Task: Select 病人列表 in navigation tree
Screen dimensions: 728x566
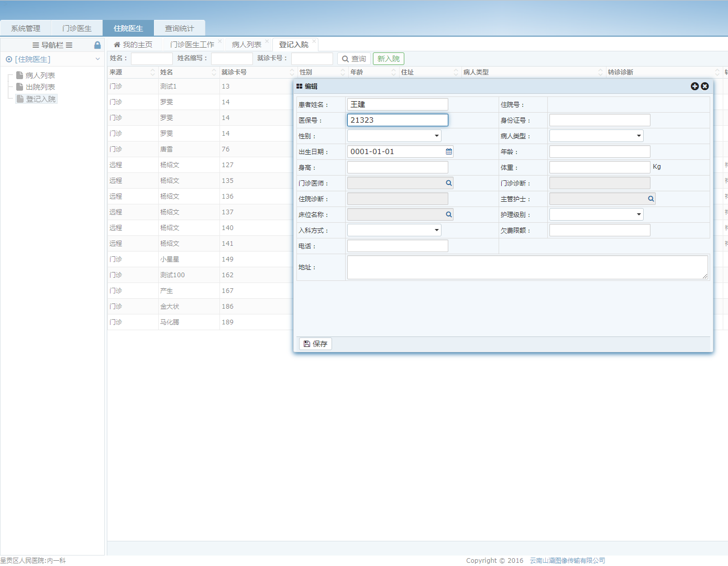Action: click(x=40, y=75)
